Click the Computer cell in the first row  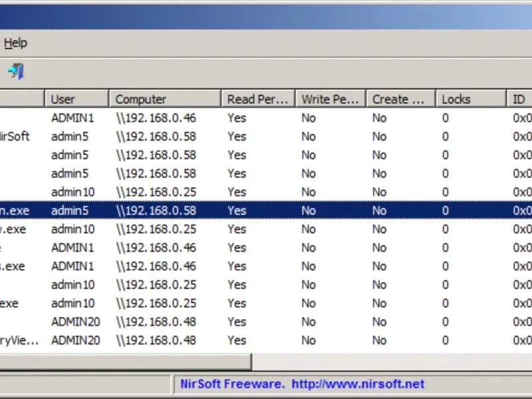[156, 118]
